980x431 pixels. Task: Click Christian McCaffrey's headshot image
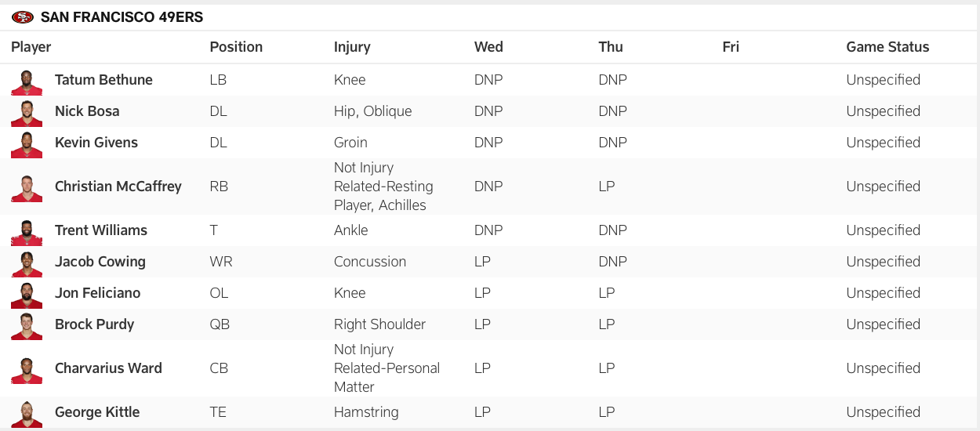click(x=27, y=188)
